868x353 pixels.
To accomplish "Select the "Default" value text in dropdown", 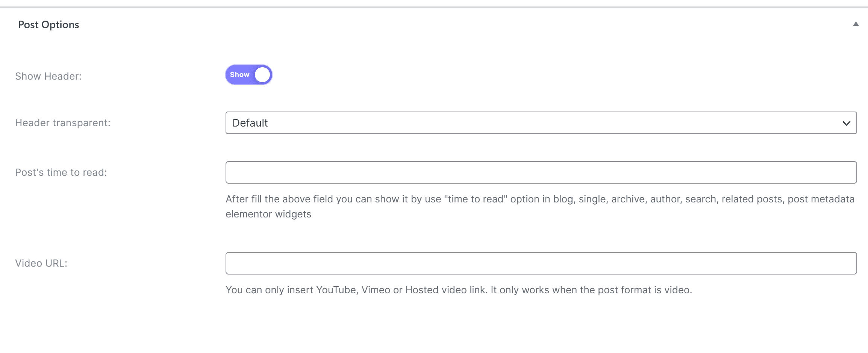I will coord(250,123).
